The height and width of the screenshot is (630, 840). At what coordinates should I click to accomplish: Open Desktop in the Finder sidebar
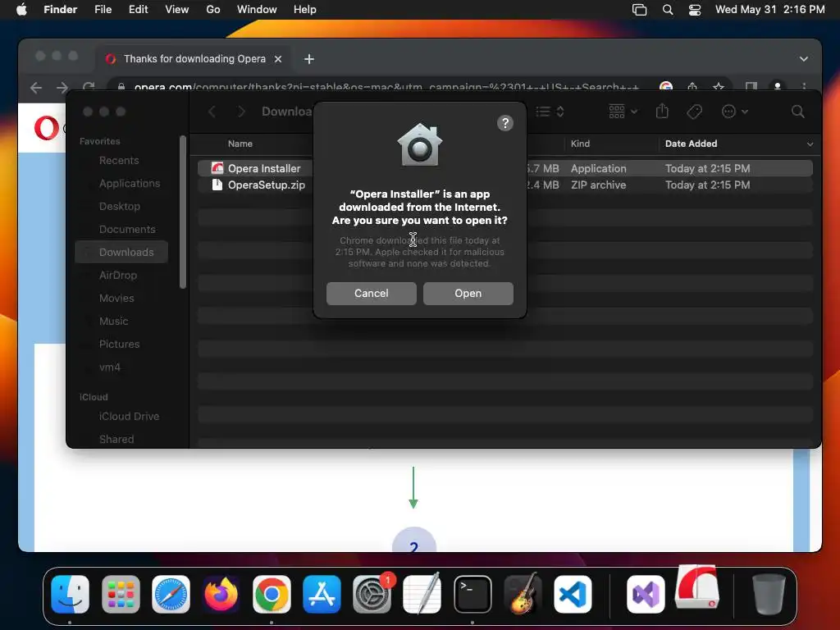(x=119, y=206)
